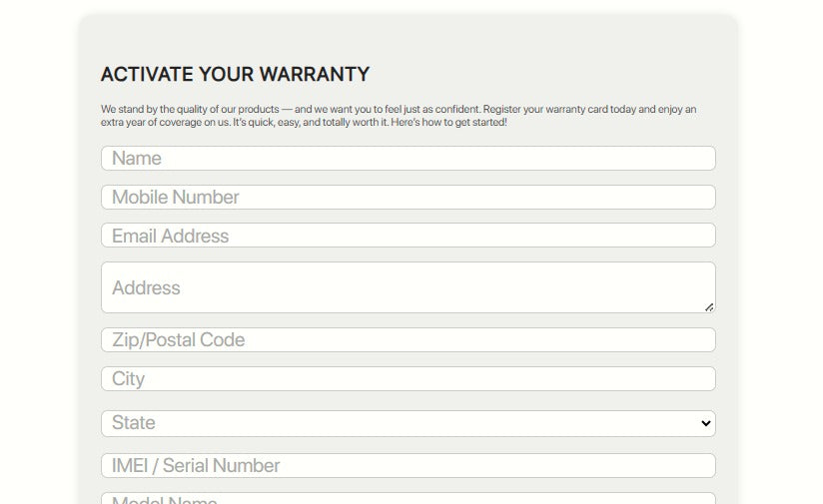Screen dimensions: 823x504
Task: Click the word 'WARRANTY' in the heading
Action: click(315, 75)
